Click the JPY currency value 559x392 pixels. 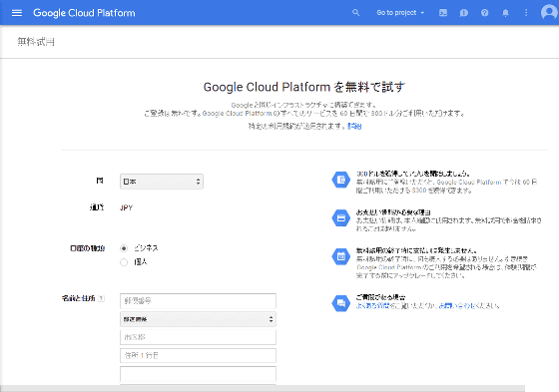tap(126, 207)
